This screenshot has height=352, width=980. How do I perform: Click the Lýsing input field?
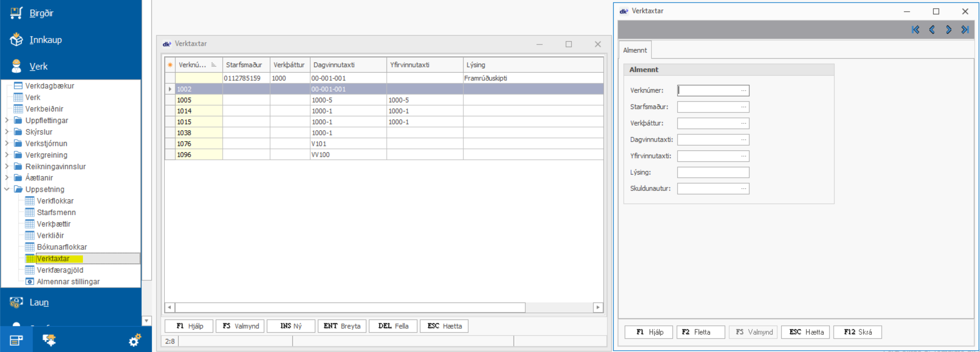713,172
